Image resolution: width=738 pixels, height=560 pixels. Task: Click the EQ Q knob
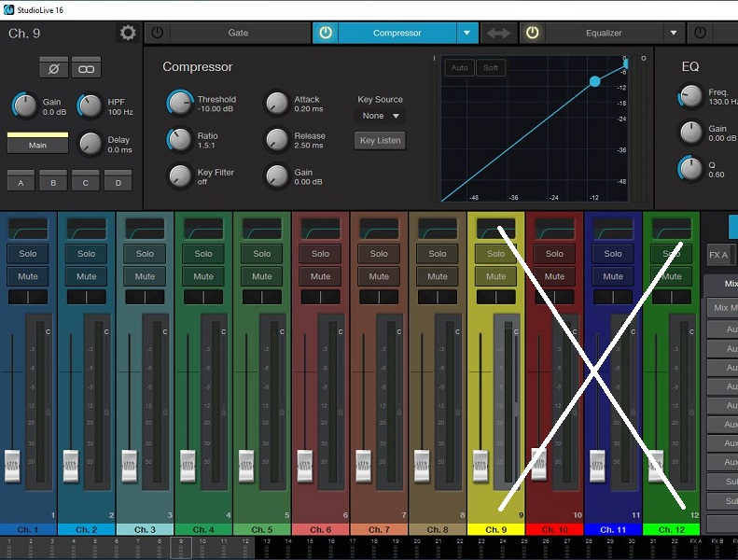pos(690,169)
